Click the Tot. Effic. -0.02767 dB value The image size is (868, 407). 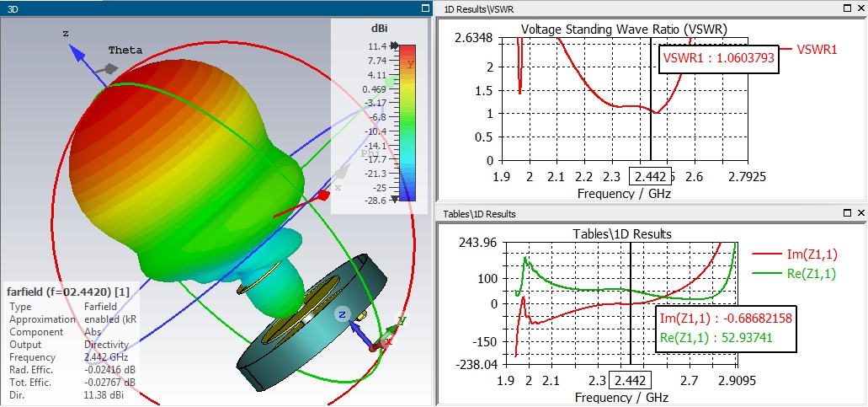pos(110,383)
